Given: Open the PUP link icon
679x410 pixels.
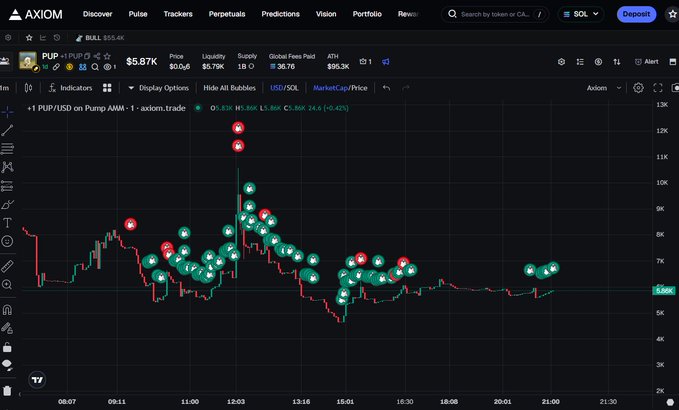Looking at the screenshot, I should [x=56, y=67].
